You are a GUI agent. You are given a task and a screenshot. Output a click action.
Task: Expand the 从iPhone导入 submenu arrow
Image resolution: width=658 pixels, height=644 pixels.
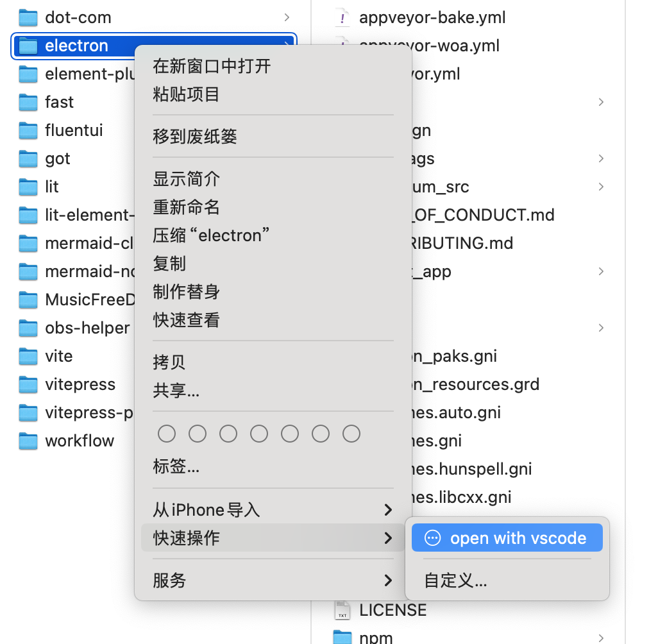coord(388,510)
